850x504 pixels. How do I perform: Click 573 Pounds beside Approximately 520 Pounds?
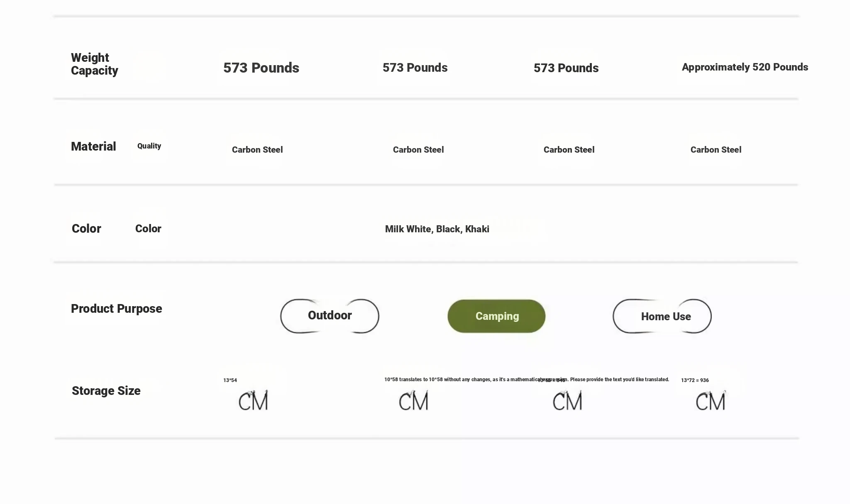566,68
